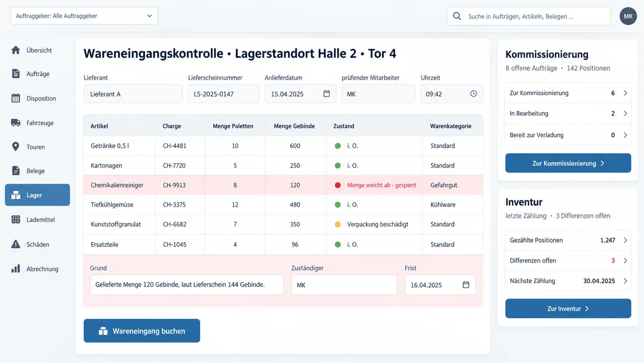Click the 1.247 counted positions value

607,240
